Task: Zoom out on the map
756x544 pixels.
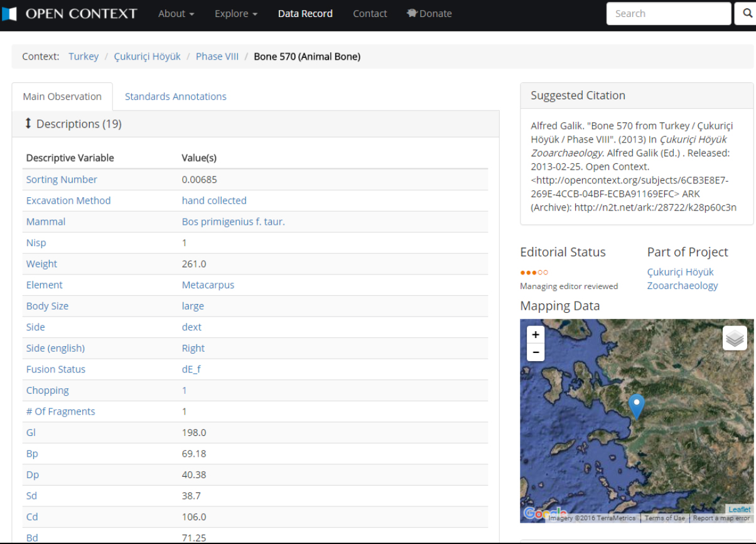Action: pyautogui.click(x=536, y=352)
